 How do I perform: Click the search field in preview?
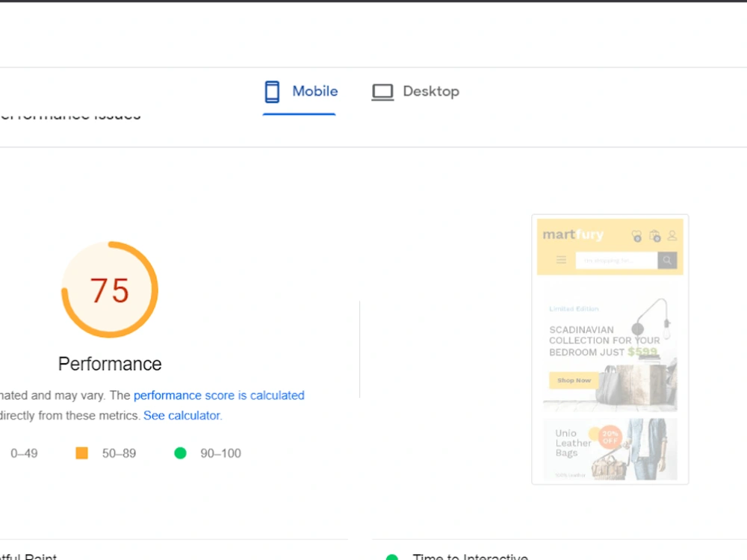pyautogui.click(x=616, y=261)
